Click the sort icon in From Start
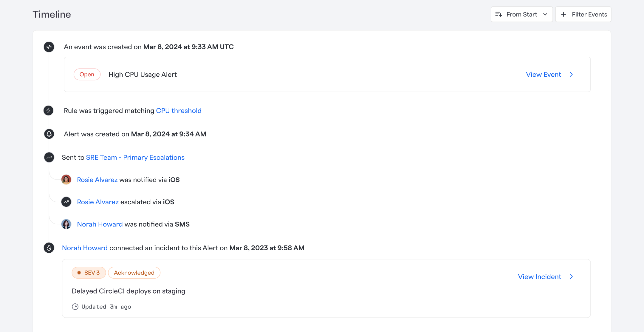644x332 pixels. tap(499, 14)
